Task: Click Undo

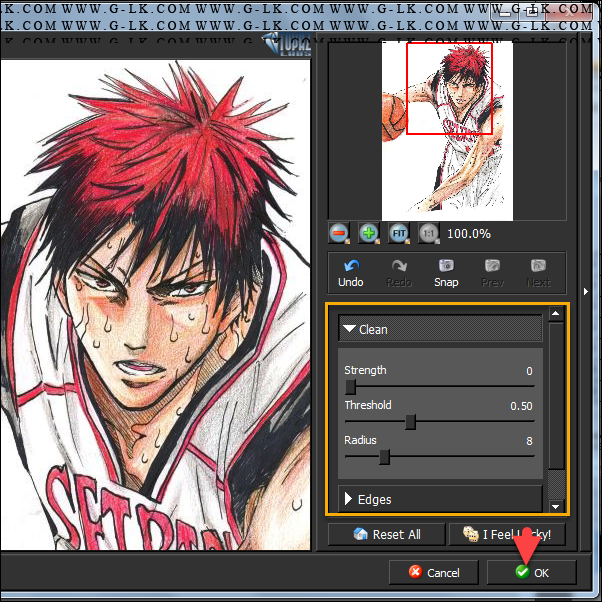Action: click(x=351, y=274)
